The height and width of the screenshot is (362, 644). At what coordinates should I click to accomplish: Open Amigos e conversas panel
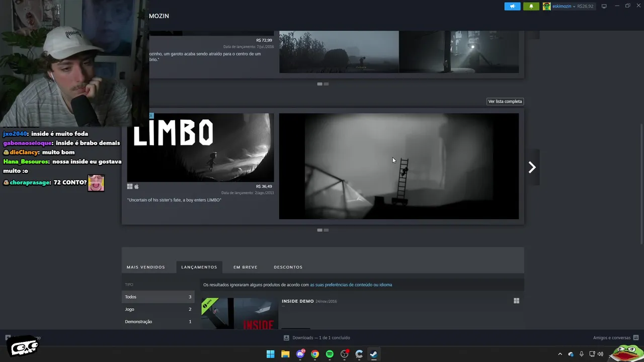[612, 338]
